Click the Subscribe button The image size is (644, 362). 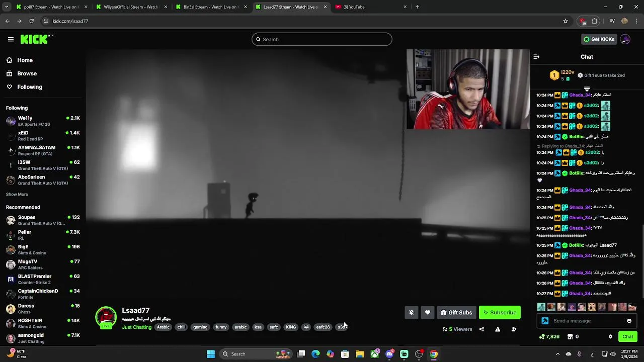pyautogui.click(x=500, y=313)
